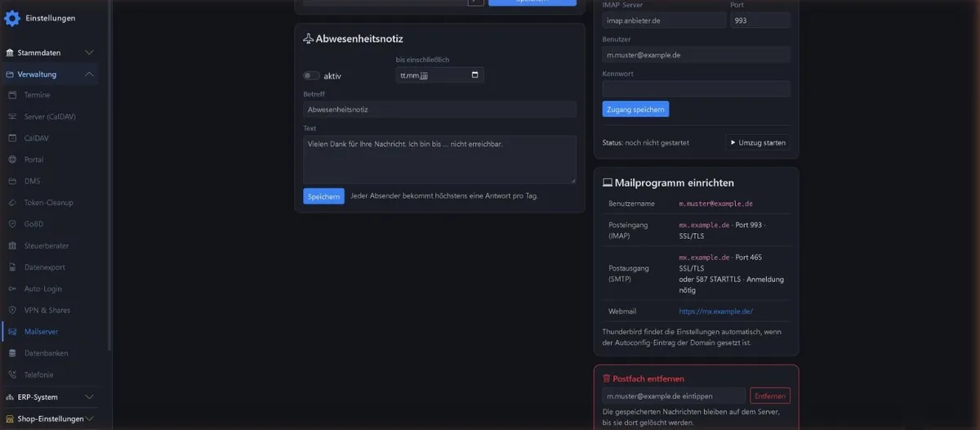The width and height of the screenshot is (980, 430).
Task: Click the Benutzername value m.muster@example.de
Action: (715, 203)
